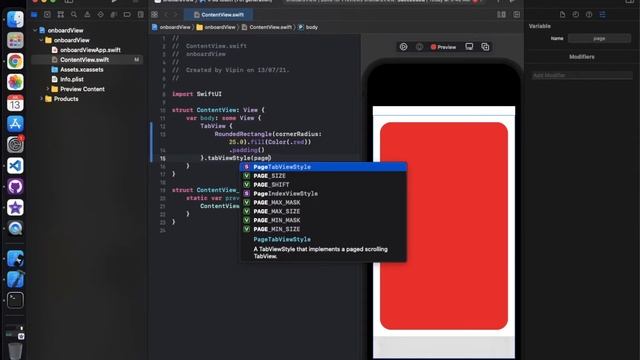Toggle the editor options layout icon
The width and height of the screenshot is (640, 360).
click(501, 15)
